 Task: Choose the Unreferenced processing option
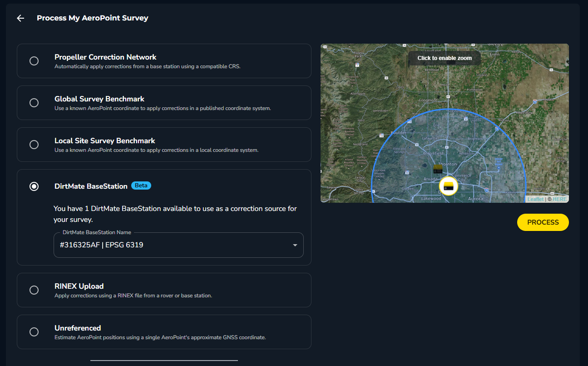tap(34, 332)
